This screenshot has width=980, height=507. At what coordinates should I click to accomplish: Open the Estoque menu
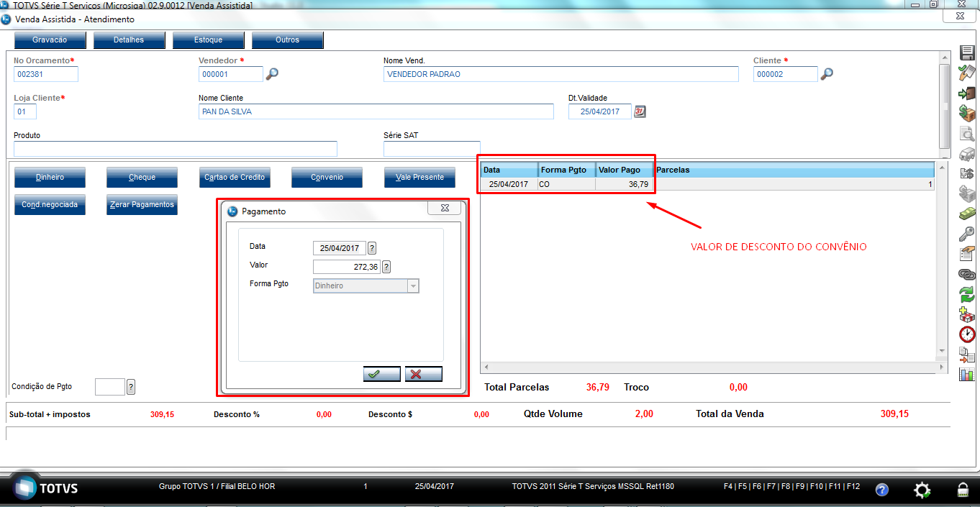(208, 40)
